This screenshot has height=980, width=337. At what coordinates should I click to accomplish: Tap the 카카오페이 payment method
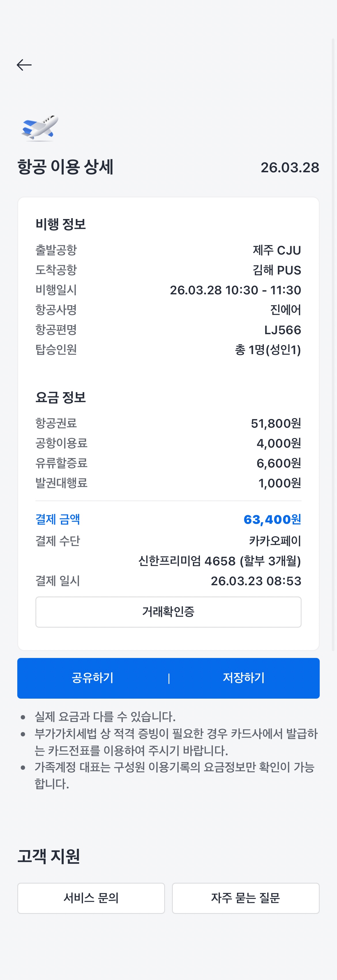click(x=275, y=541)
